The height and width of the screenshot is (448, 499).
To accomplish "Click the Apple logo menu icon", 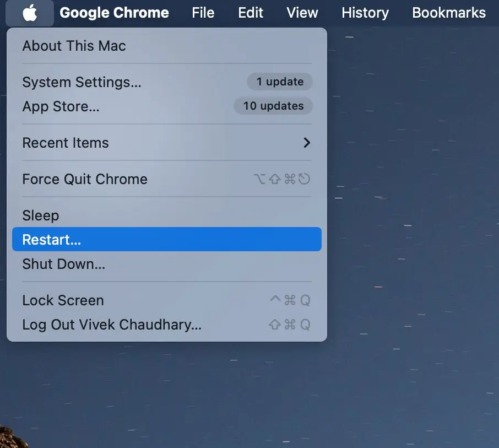I will pos(30,13).
